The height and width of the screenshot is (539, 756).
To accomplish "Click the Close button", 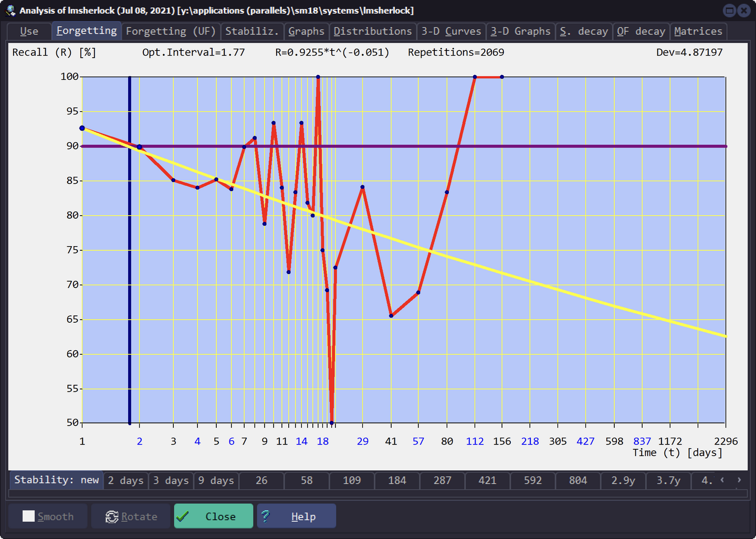I will click(214, 516).
